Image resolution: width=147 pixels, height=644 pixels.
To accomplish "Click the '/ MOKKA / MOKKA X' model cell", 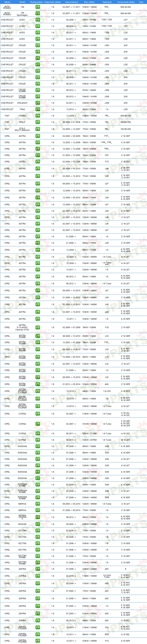I will (22, 517).
